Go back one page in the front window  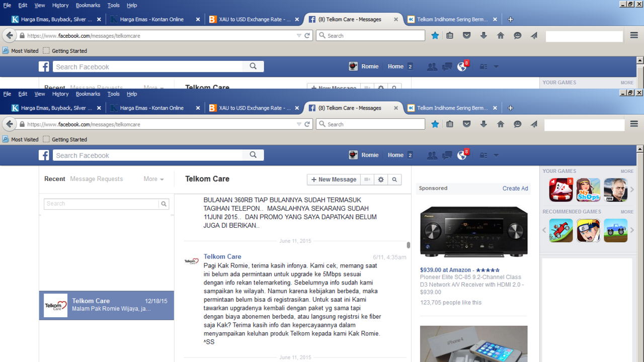tap(9, 124)
